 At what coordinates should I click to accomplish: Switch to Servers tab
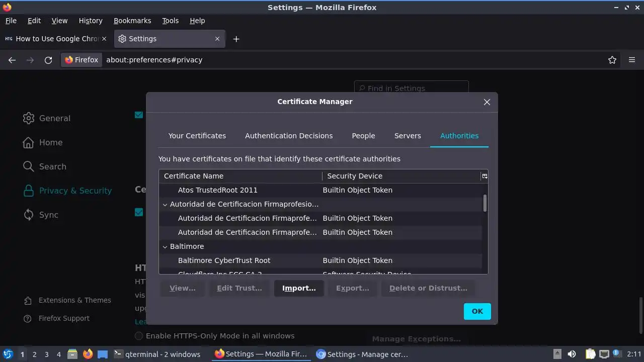click(408, 136)
